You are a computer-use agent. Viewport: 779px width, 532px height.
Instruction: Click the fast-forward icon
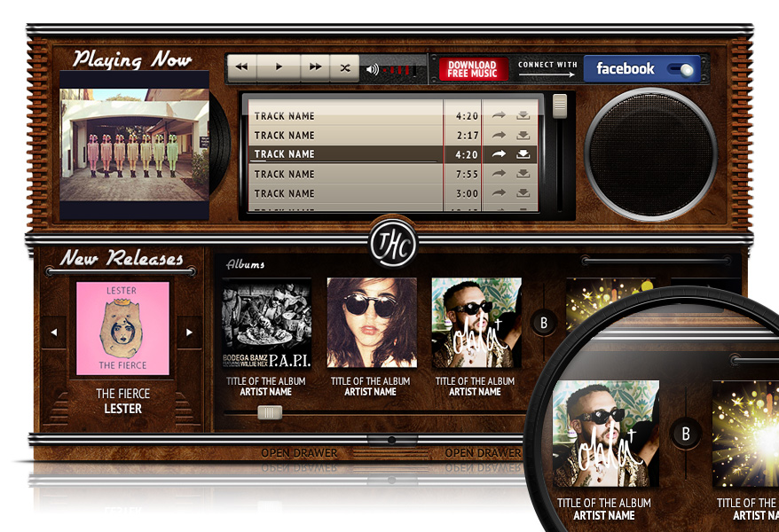[x=315, y=66]
